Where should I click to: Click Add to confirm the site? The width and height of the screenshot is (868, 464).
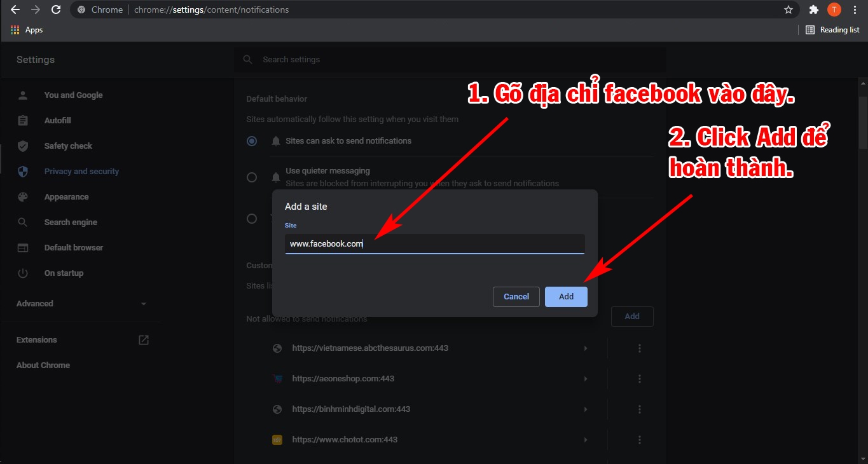point(565,296)
